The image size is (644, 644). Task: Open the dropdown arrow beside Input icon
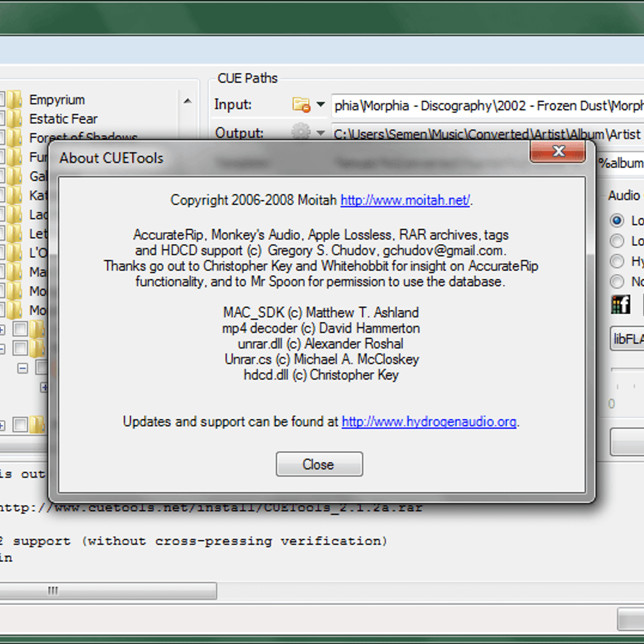point(320,105)
